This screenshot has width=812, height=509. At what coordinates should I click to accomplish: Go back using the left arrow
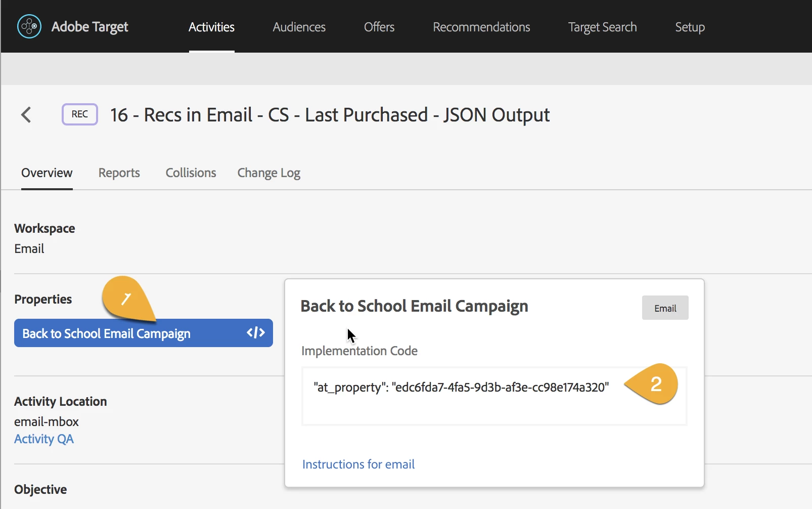pos(26,115)
